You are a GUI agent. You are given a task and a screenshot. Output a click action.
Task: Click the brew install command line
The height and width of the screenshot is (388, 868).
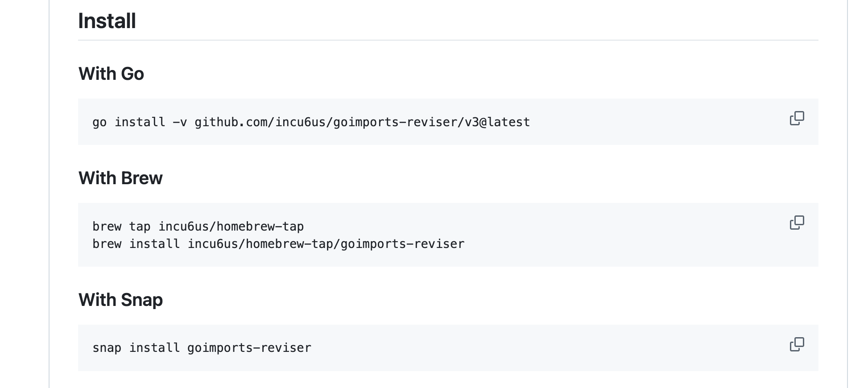pos(278,244)
